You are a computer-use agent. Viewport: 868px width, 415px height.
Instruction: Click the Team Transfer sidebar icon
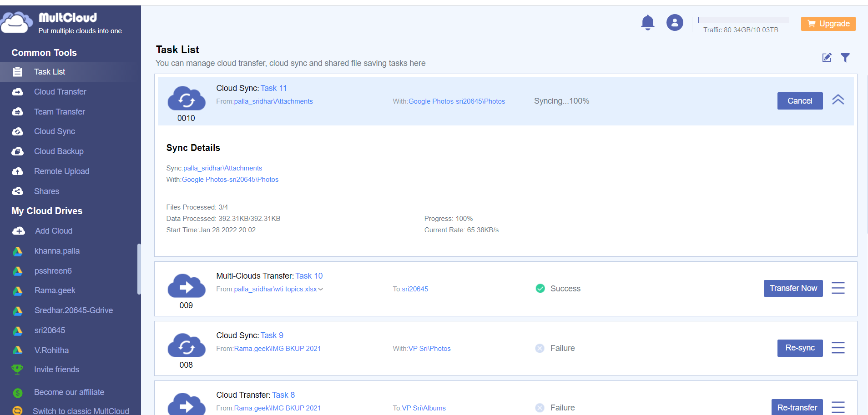[x=17, y=112]
